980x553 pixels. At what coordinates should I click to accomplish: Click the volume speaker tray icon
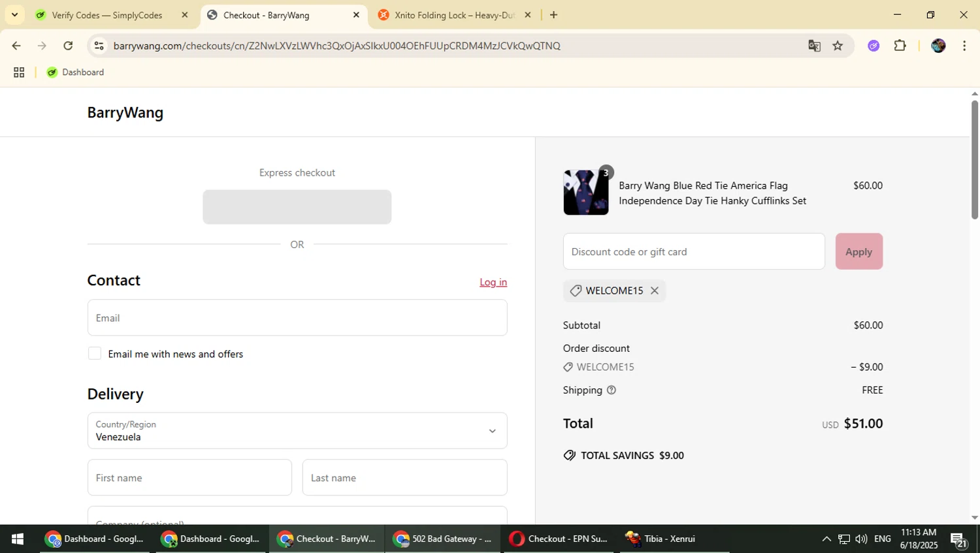(861, 539)
